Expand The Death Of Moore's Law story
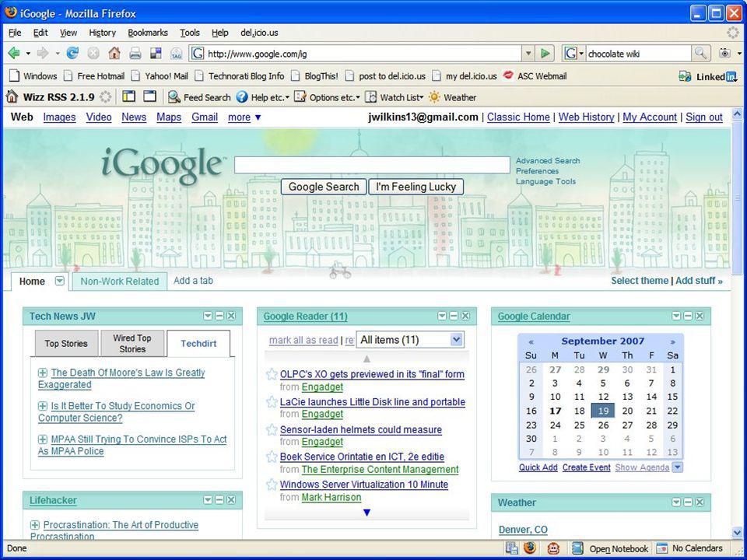This screenshot has height=560, width=747. click(x=42, y=373)
